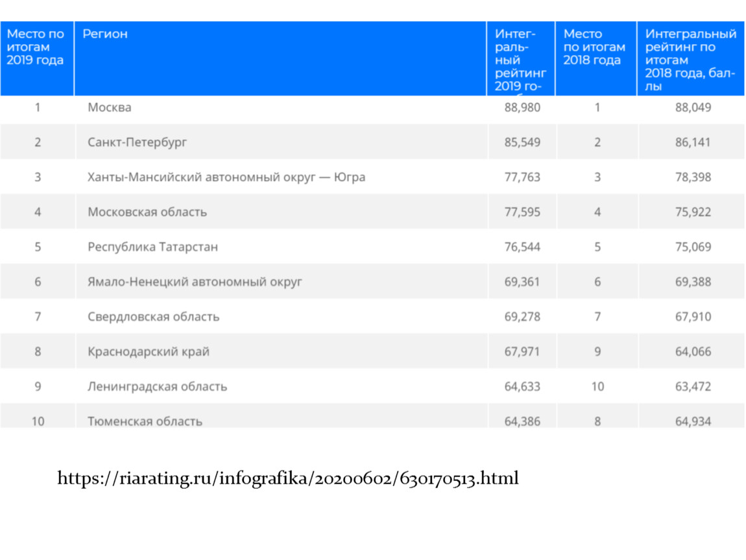Viewport: 746px width, 560px height.
Task: Click the value 88,980 for Москва
Action: coord(522,108)
